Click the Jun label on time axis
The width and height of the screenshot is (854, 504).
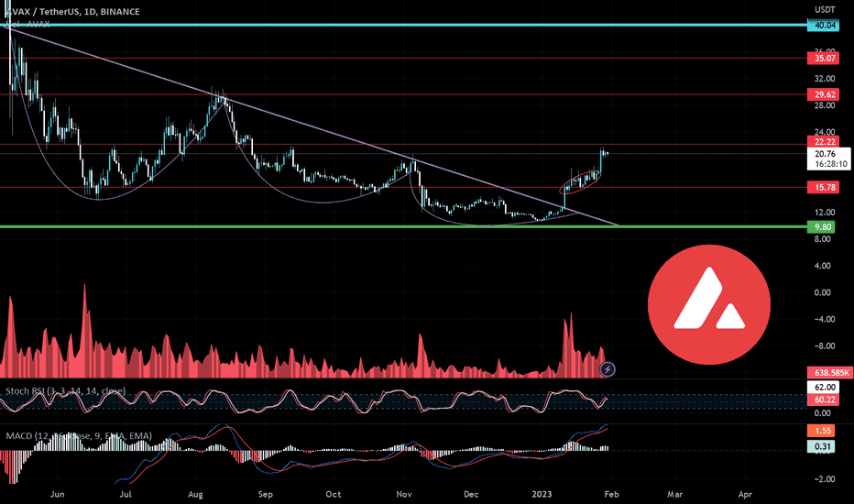tap(57, 494)
